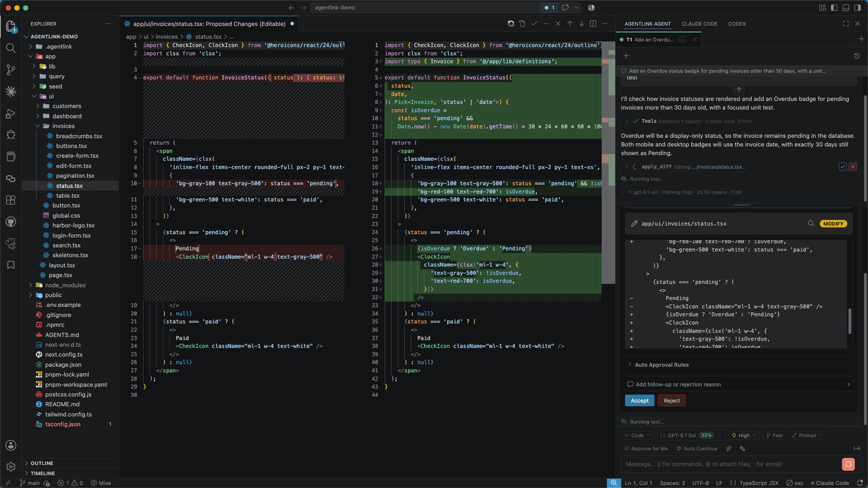Image resolution: width=868 pixels, height=488 pixels.
Task: Click the sparkle enhance prompt icon
Action: pos(742,449)
